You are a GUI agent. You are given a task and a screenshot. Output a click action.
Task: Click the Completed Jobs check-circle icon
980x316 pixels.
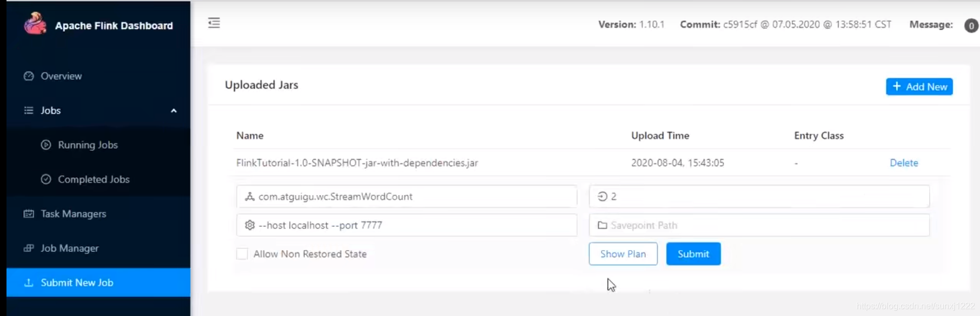[46, 179]
